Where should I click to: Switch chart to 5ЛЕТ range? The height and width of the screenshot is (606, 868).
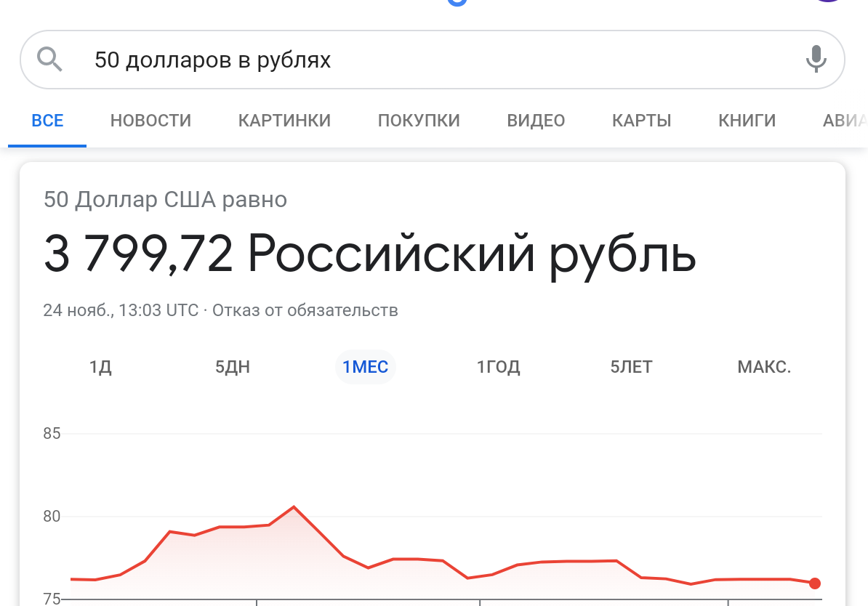coord(631,367)
